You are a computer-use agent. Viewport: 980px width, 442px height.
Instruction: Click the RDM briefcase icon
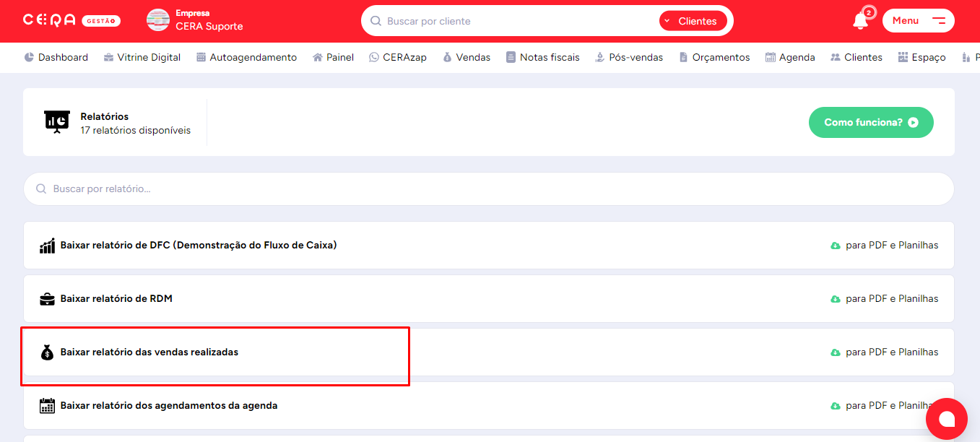(47, 299)
